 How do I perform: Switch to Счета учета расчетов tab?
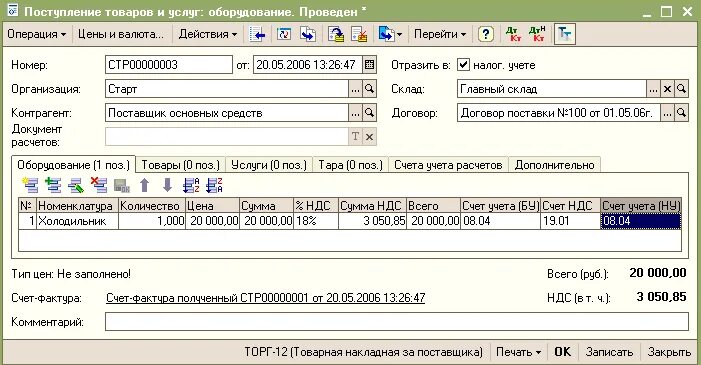click(x=448, y=165)
